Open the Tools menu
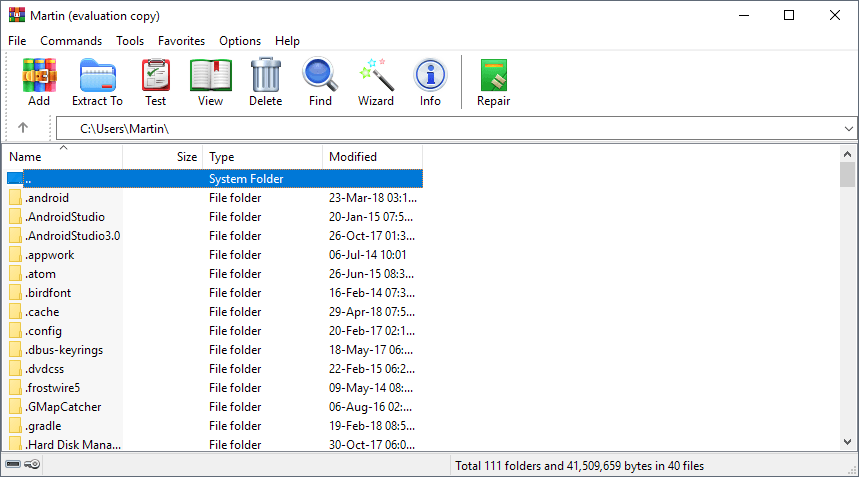The width and height of the screenshot is (859, 477). click(x=130, y=41)
